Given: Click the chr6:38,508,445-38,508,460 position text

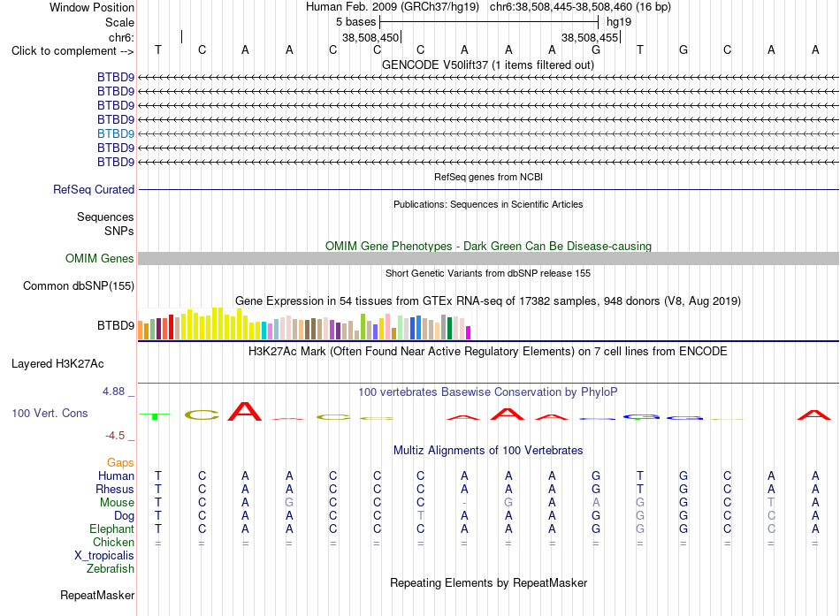Looking at the screenshot, I should (580, 7).
